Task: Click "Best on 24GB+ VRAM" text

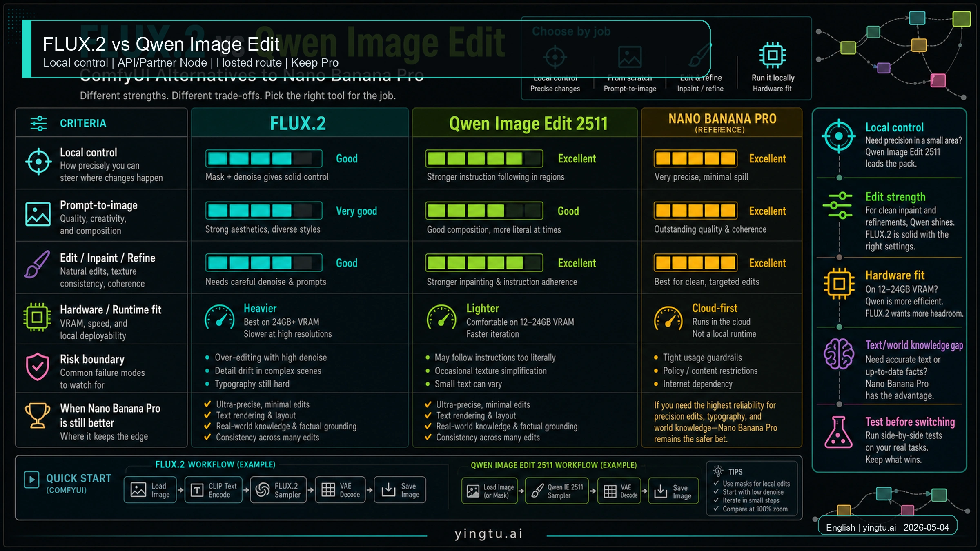Action: click(x=281, y=322)
